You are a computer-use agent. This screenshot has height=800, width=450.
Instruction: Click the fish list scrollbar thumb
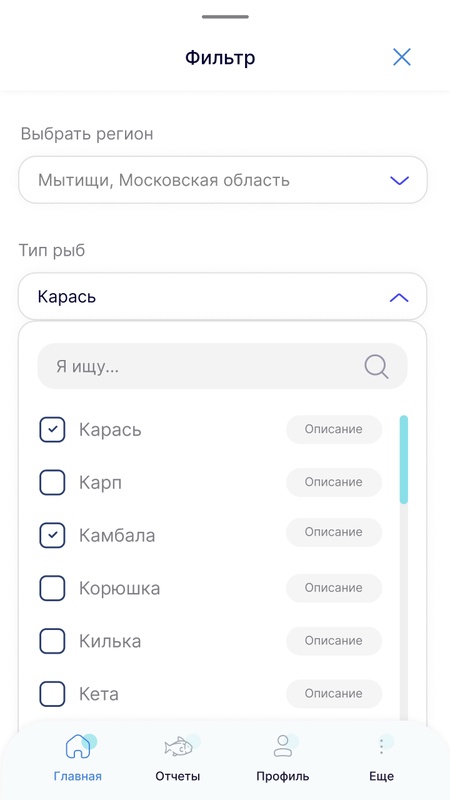point(404,460)
